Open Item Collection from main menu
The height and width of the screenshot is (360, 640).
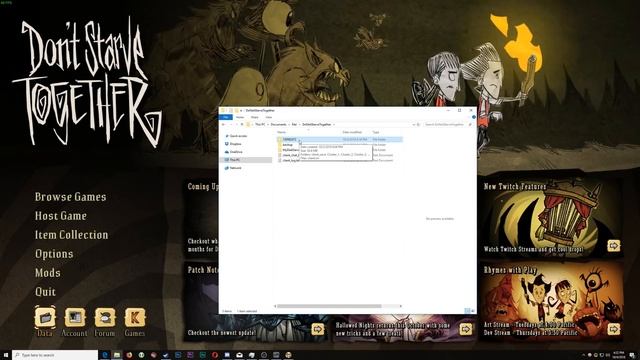(71, 235)
